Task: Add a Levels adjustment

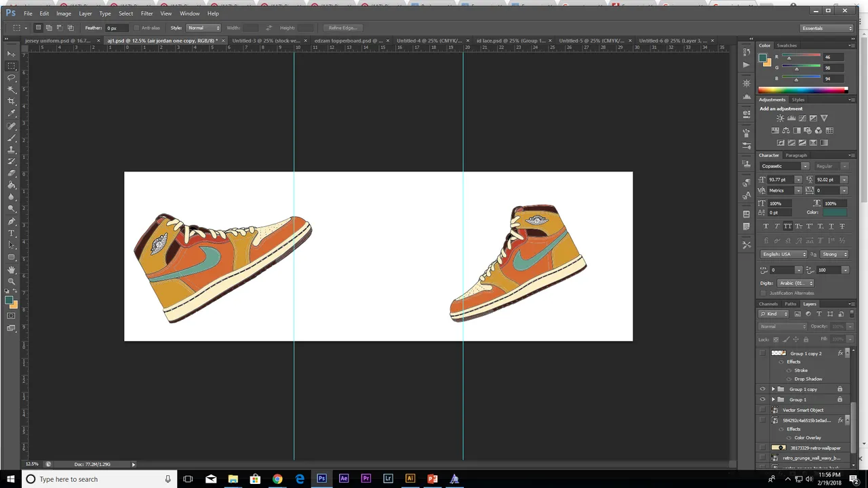Action: coord(791,118)
